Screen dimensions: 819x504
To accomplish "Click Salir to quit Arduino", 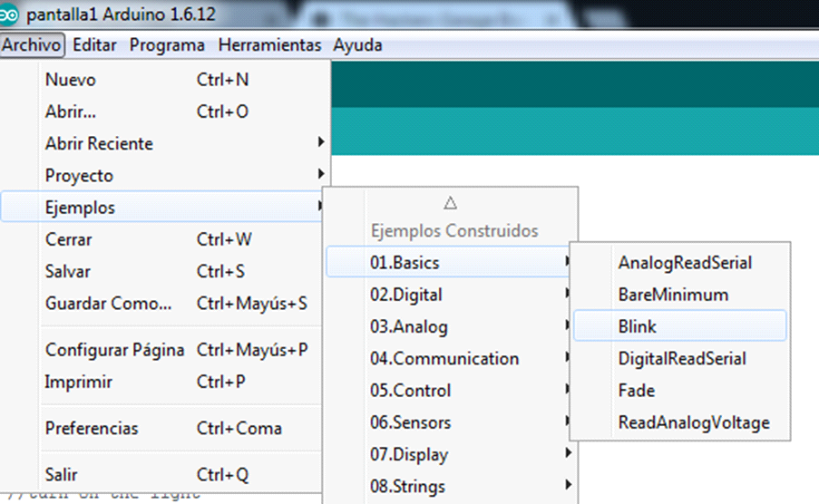I will point(63,474).
